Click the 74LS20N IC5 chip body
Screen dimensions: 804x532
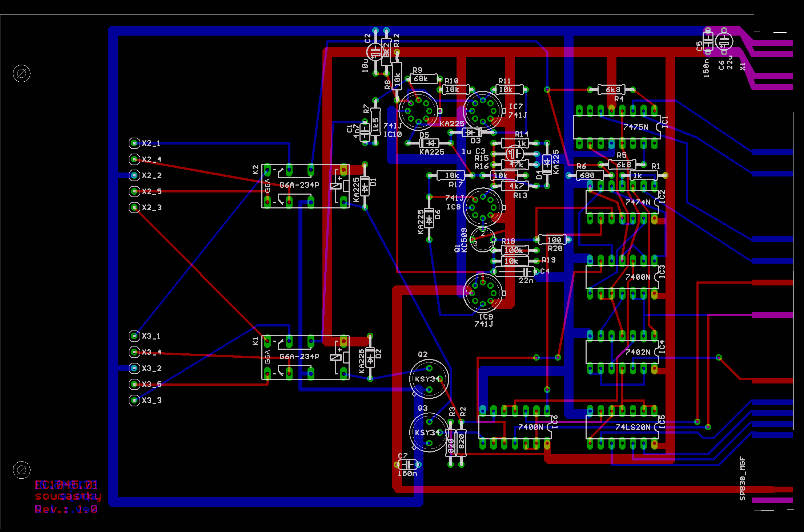622,427
